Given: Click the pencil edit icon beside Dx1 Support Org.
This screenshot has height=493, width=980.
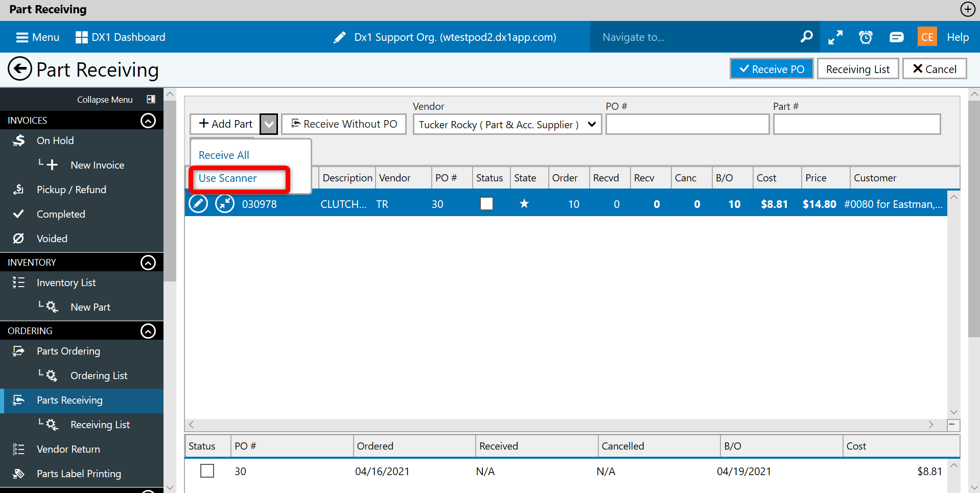Looking at the screenshot, I should click(339, 37).
